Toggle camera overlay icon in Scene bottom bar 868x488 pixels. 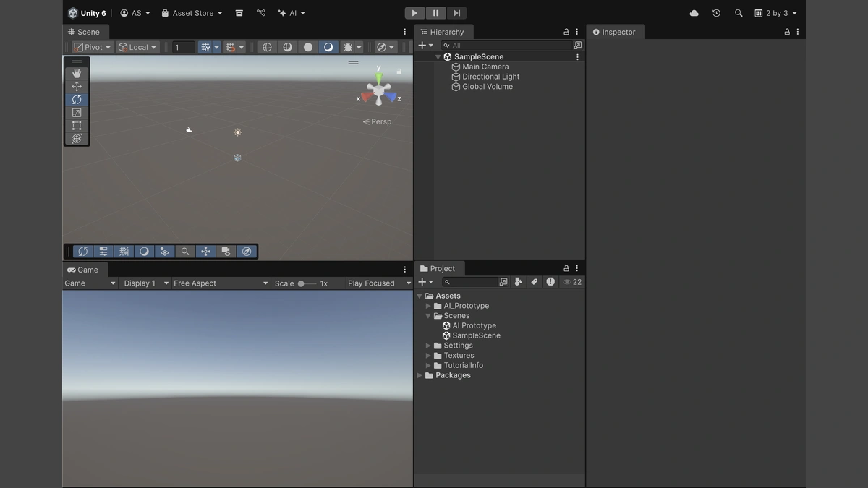(226, 252)
